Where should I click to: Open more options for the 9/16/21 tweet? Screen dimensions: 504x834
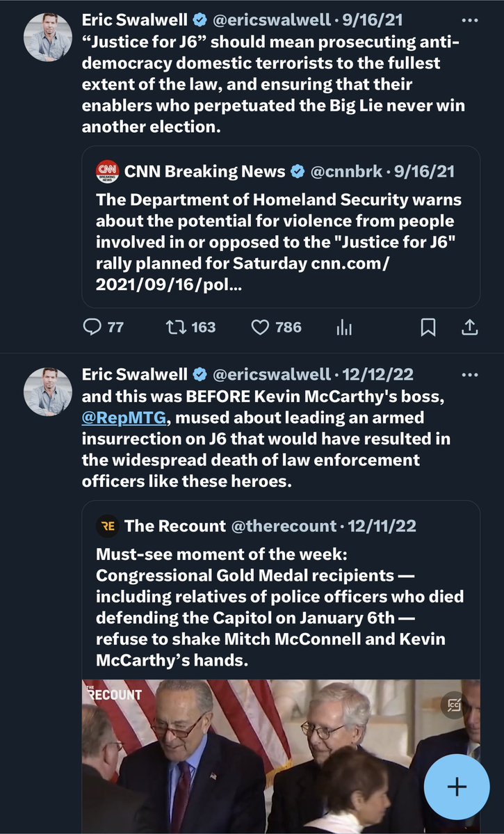tap(470, 21)
